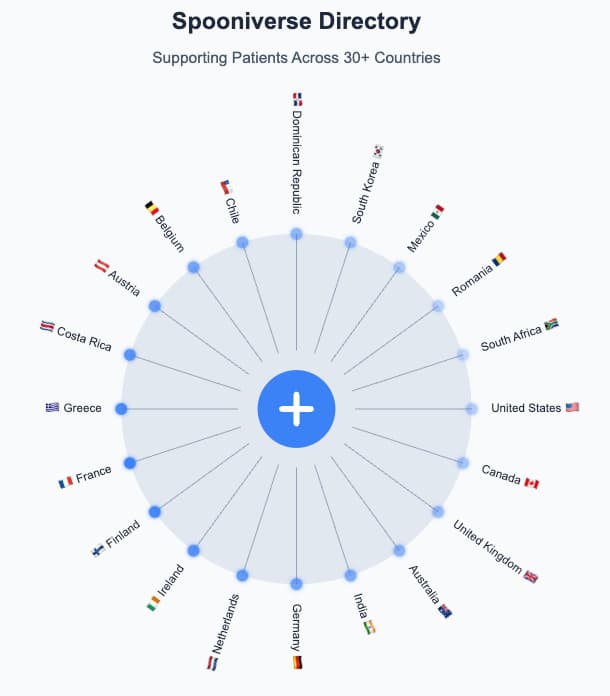This screenshot has width=610, height=696.
Task: Click the Costa Rica flag icon
Action: [43, 326]
